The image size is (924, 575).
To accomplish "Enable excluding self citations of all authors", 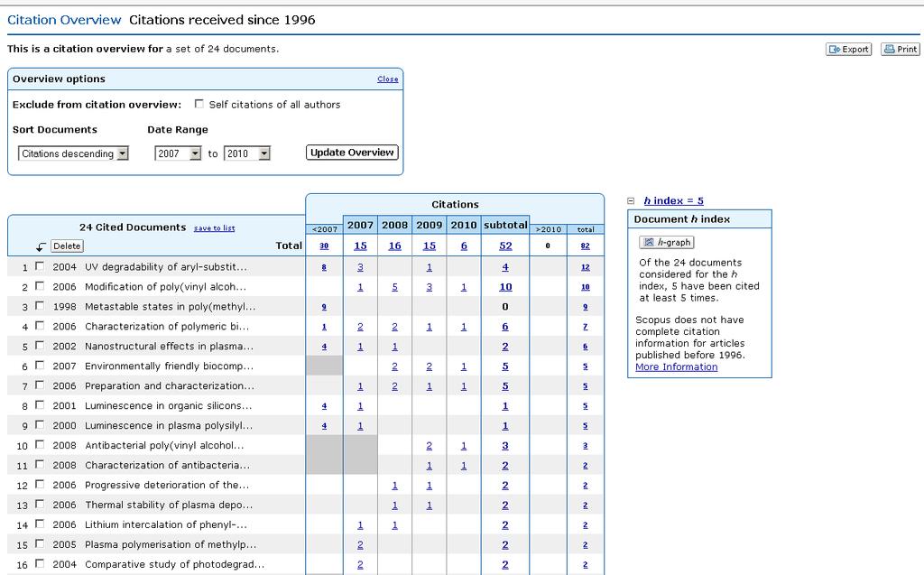I will point(199,104).
